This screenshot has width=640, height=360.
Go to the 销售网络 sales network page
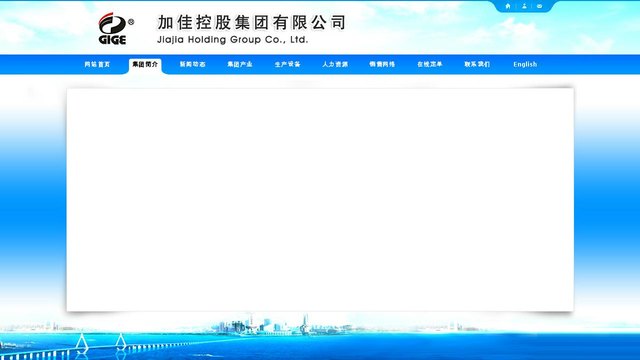[x=382, y=64]
